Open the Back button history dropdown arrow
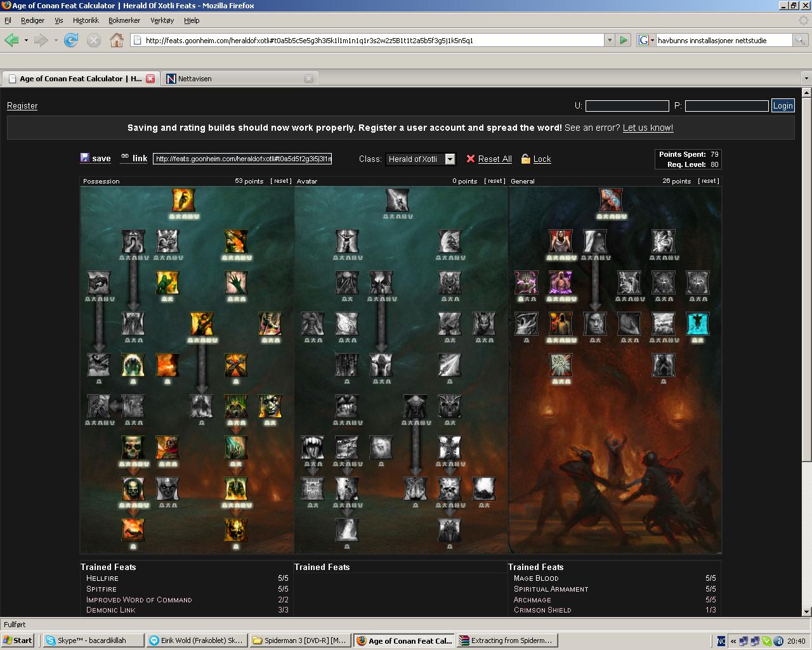 [26, 40]
